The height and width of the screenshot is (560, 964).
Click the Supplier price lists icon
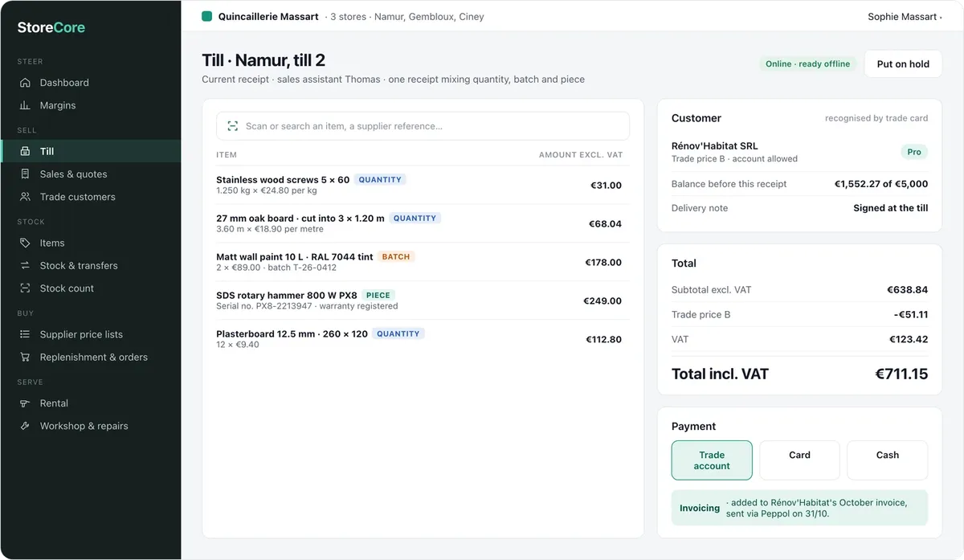[x=25, y=334]
